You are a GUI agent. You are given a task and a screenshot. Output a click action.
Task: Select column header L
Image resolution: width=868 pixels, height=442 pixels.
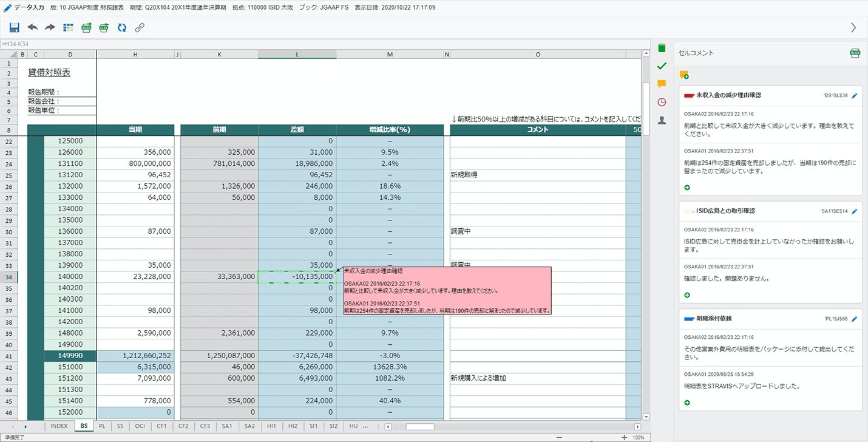pos(297,54)
